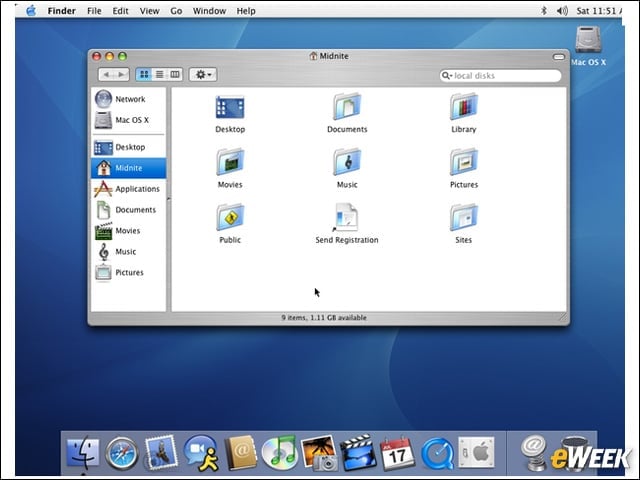
Task: Open iCal calendar in the Dock
Action: 398,454
